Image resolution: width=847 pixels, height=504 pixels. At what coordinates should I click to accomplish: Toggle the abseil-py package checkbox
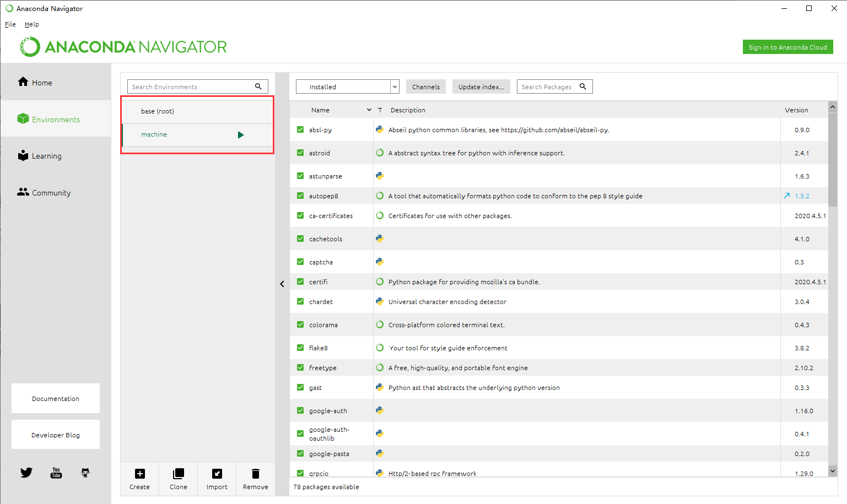(300, 129)
